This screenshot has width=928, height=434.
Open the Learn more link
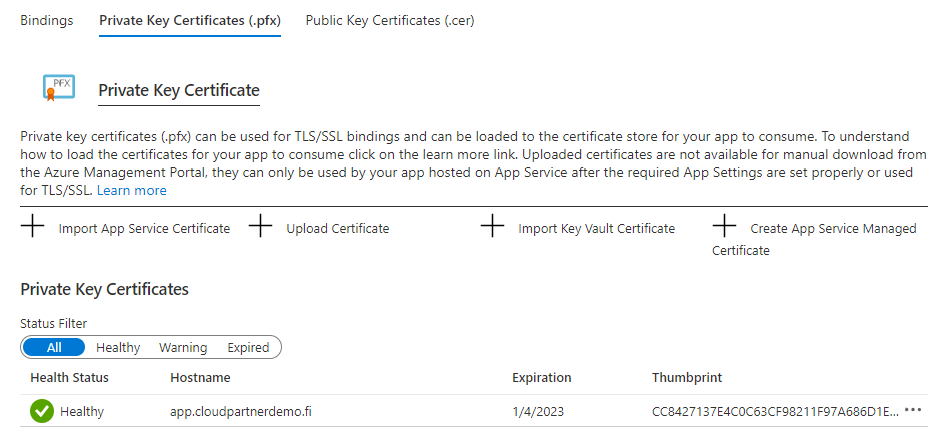tap(132, 190)
